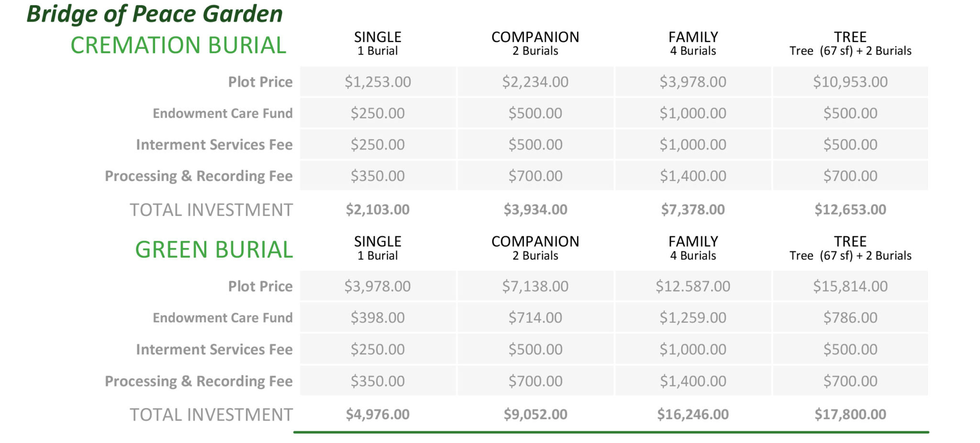Click the Cremation Companion plot price $2,234.00

[x=535, y=82]
